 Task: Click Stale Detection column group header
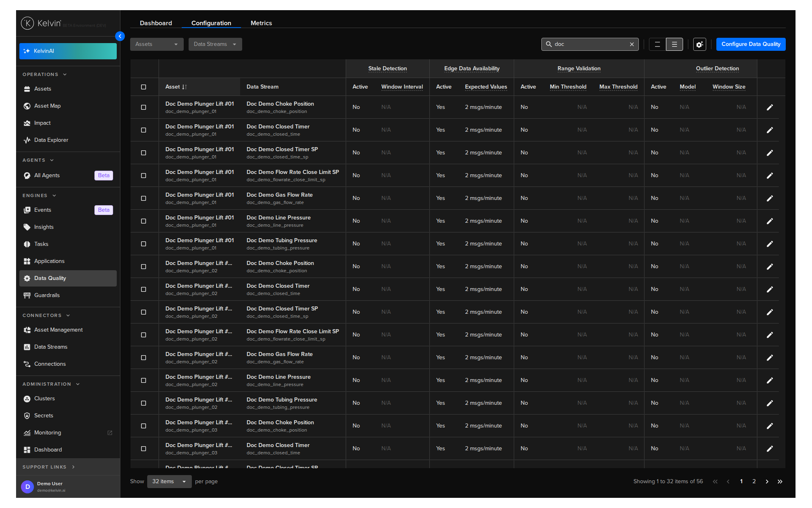pos(387,69)
